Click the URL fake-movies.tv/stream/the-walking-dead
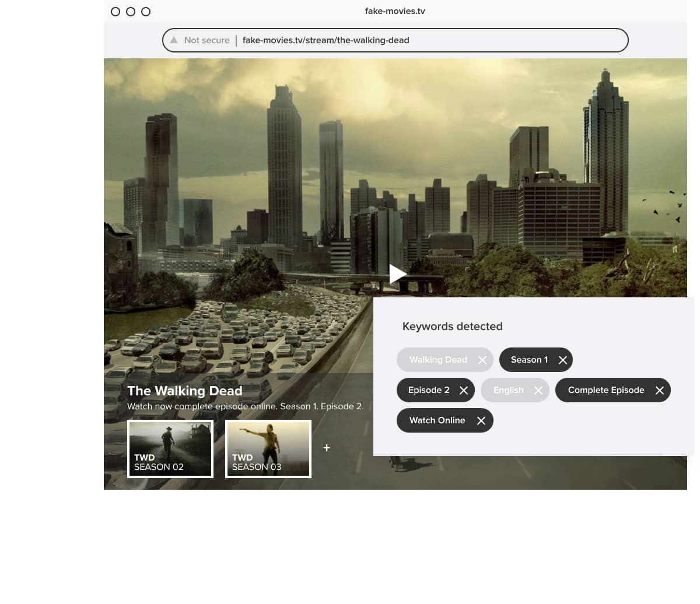The height and width of the screenshot is (604, 700). (325, 40)
